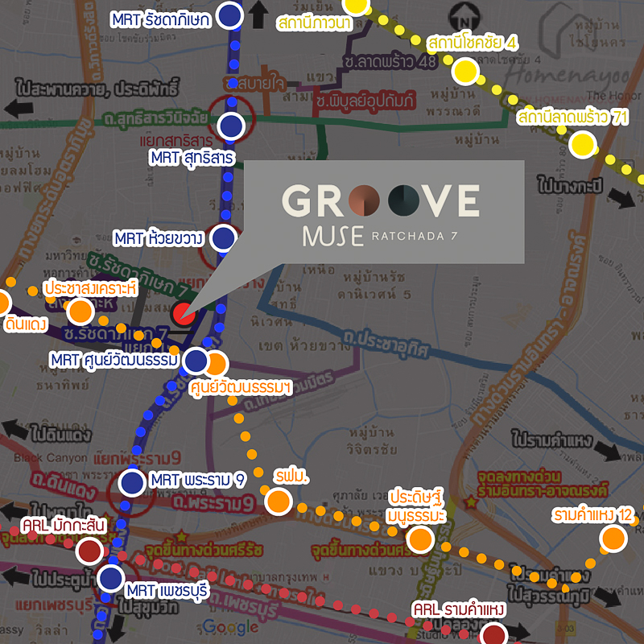Click the รามคำแหง 12 orange station marker
This screenshot has height=644, width=644.
click(613, 539)
